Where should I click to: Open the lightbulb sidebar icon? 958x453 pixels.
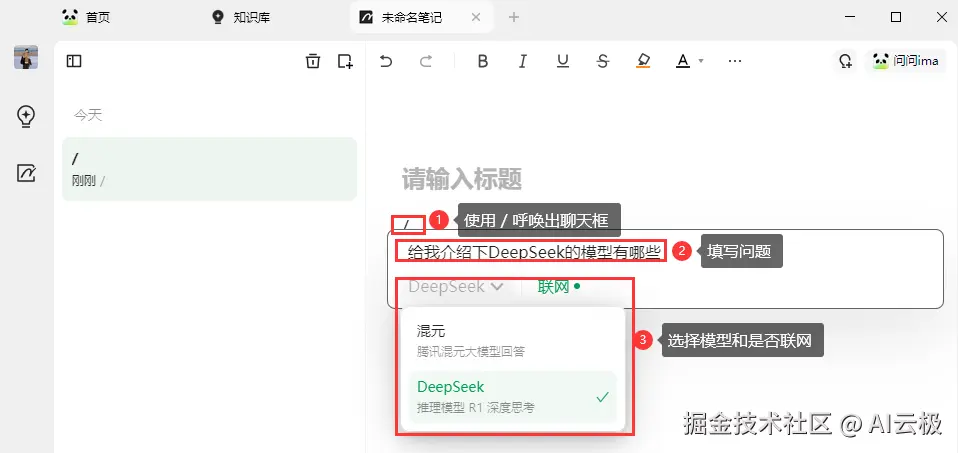(x=26, y=116)
